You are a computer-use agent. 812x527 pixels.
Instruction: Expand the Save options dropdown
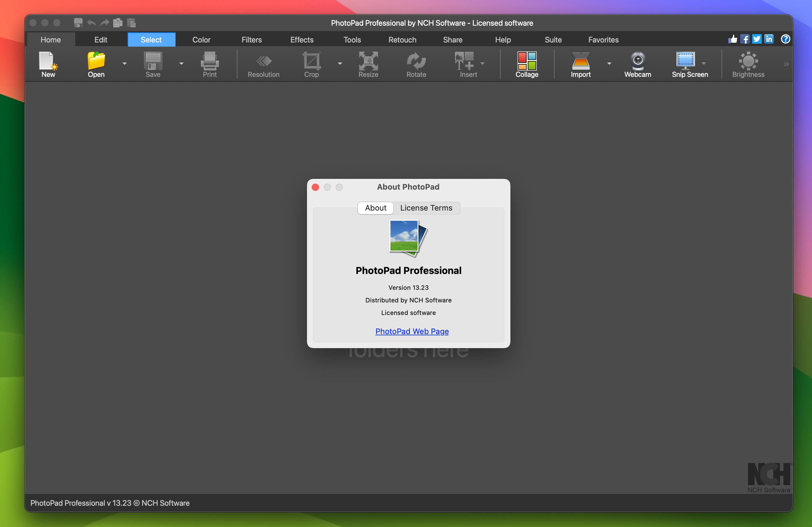click(x=181, y=64)
